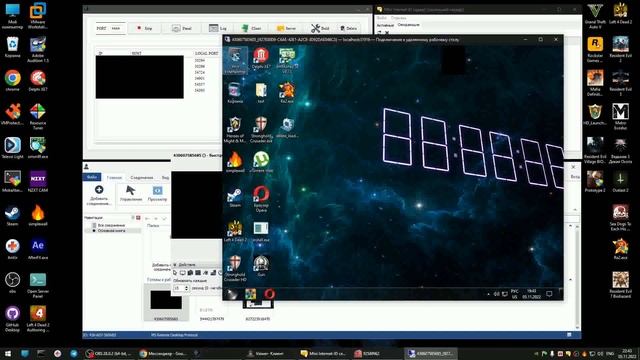
Task: Click the Windows Start button
Action: tap(8, 353)
